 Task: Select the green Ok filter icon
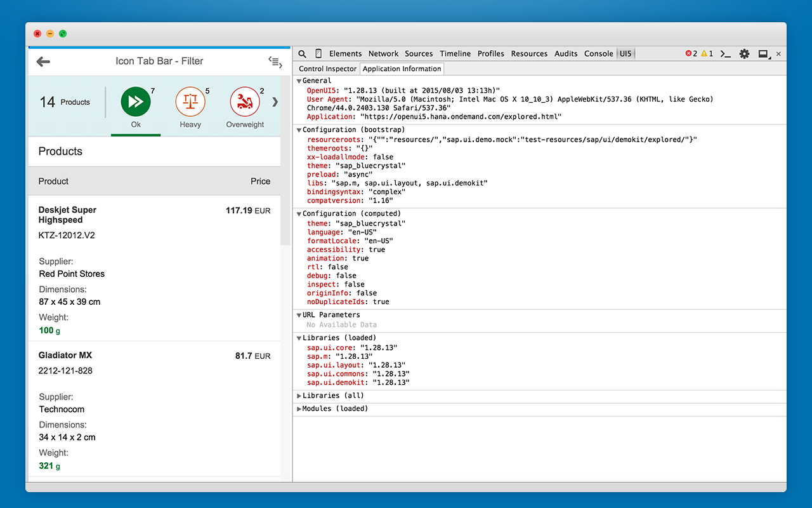135,102
